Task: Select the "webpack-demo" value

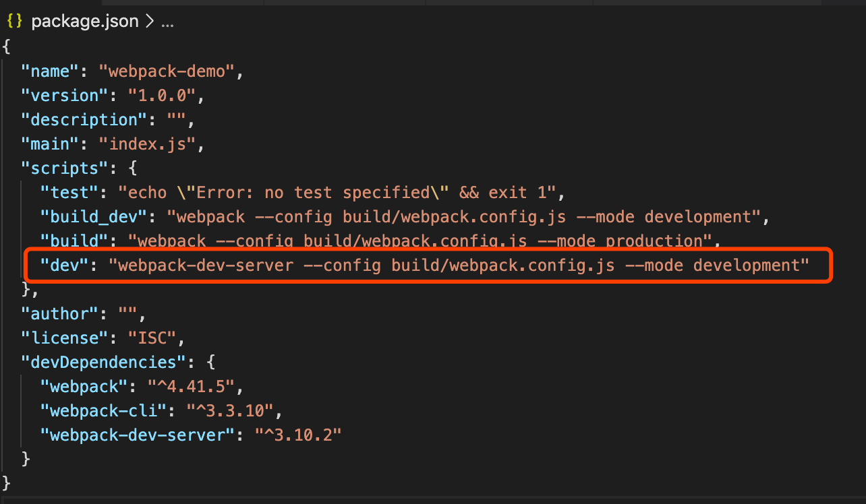Action: (x=166, y=71)
